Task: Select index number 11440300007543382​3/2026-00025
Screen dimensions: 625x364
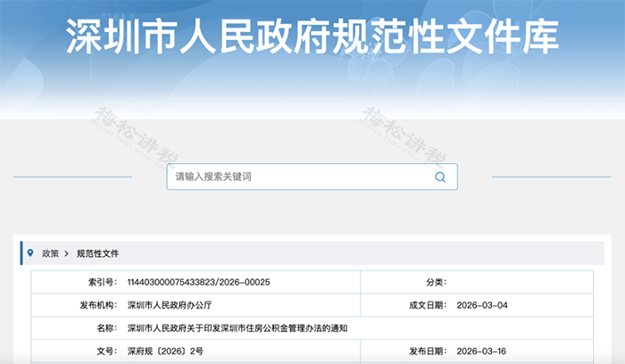Action: (x=198, y=282)
